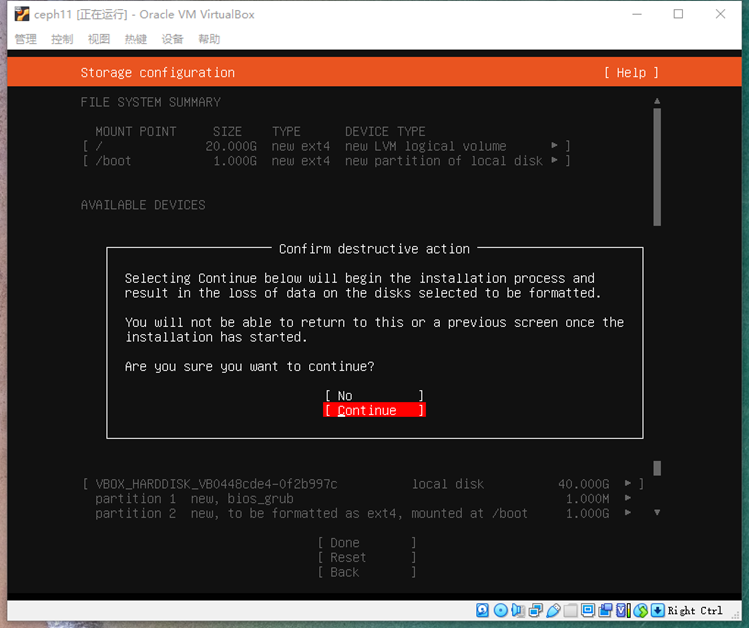Image resolution: width=749 pixels, height=628 pixels.
Task: Expand the root mount point row arrow
Action: coord(554,145)
